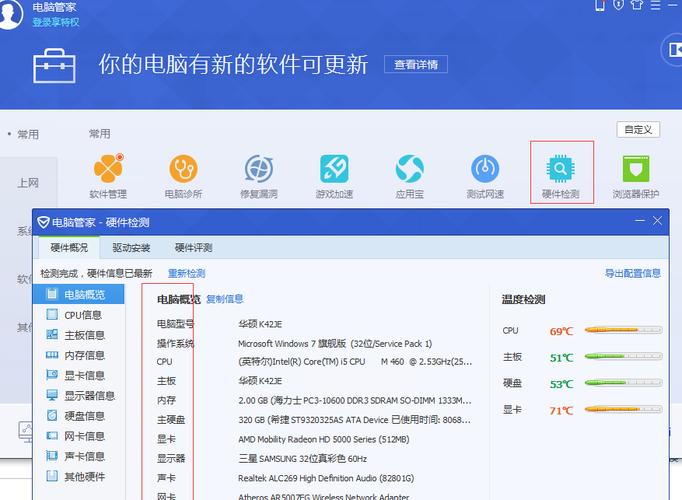Click the side panel collapse arrow at right edge
The image size is (682, 500).
tap(673, 50)
